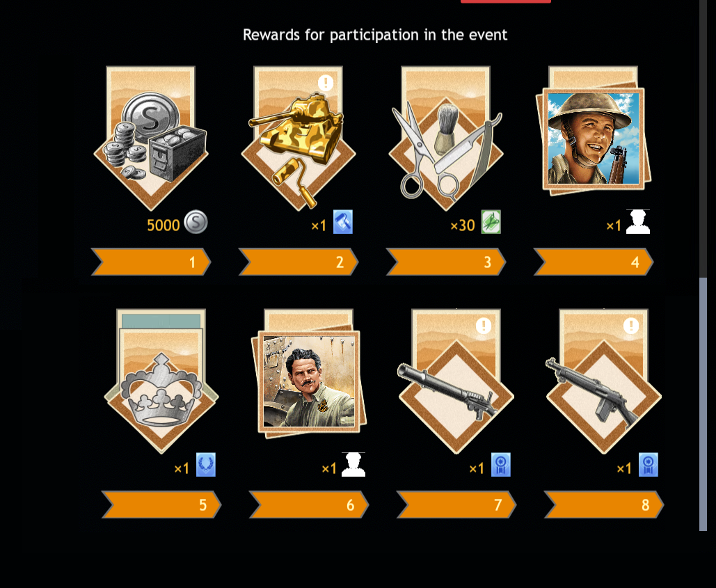Viewport: 716px width, 588px height.
Task: Click the blue paint roller order icon
Action: point(343,222)
